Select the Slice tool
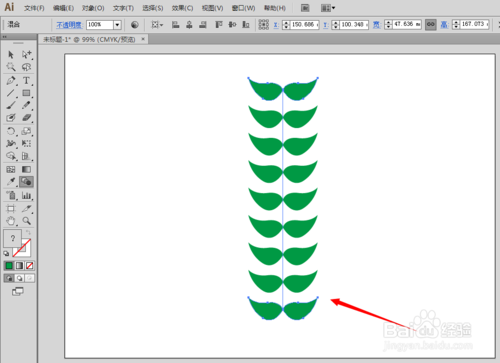The width and height of the screenshot is (500, 363). pos(26,209)
